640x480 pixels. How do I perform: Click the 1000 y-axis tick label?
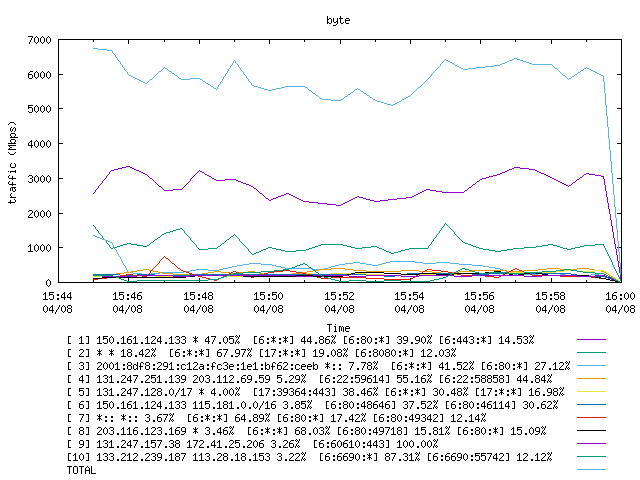pos(39,248)
